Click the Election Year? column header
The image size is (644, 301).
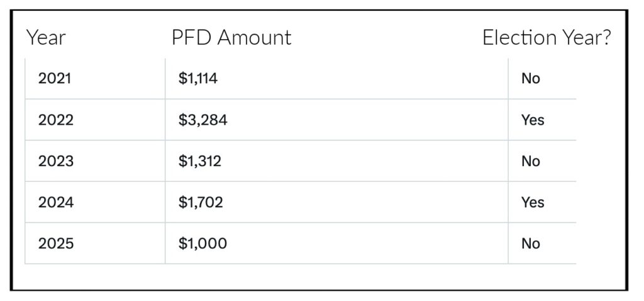[x=547, y=38]
